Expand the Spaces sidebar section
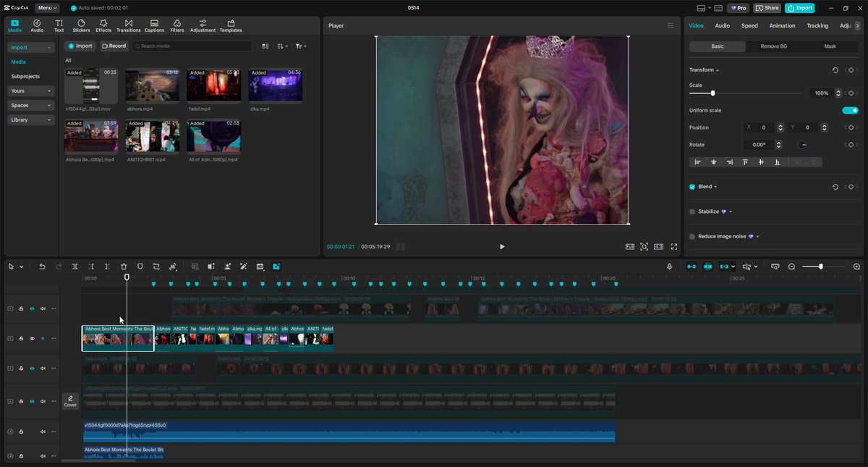 pyautogui.click(x=31, y=105)
